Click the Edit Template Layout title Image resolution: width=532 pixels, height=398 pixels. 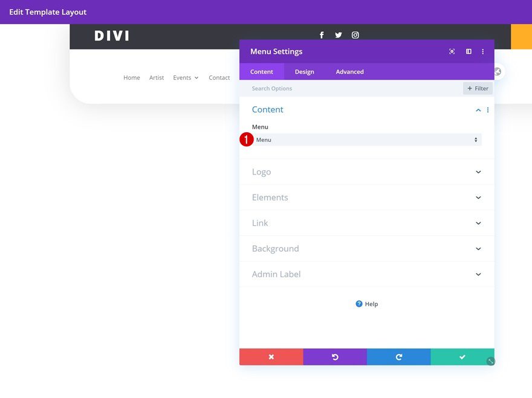48,12
